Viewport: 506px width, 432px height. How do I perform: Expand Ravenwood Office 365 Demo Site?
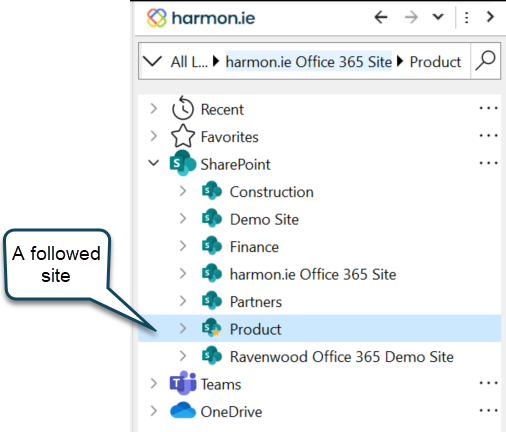tap(183, 356)
